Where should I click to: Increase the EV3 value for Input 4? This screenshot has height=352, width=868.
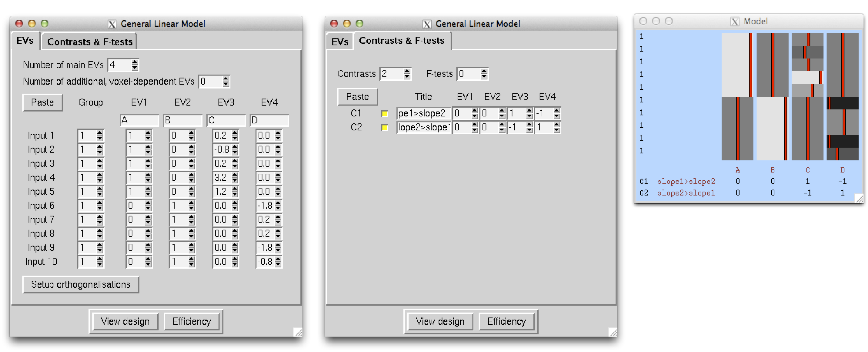point(235,175)
